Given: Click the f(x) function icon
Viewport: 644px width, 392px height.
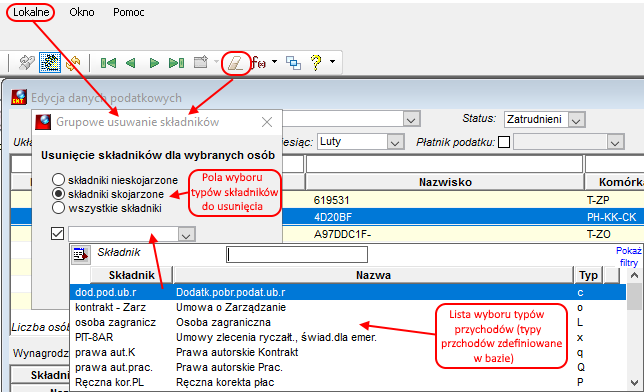Looking at the screenshot, I should point(258,62).
